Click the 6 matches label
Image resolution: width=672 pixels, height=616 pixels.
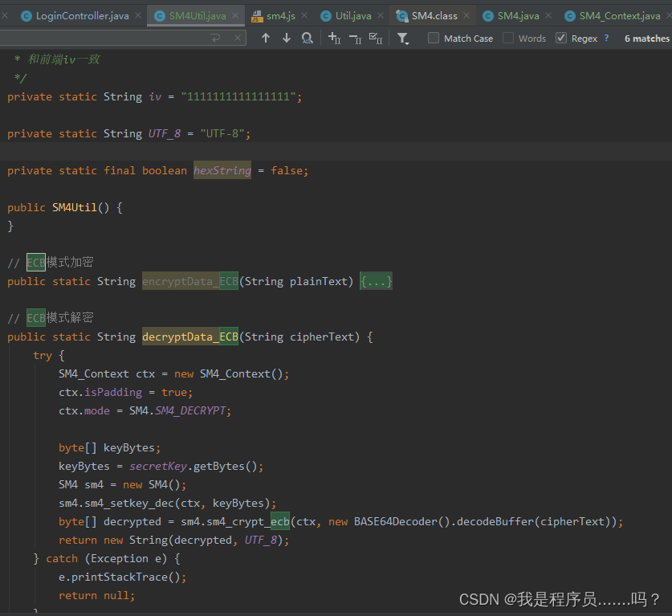pyautogui.click(x=646, y=38)
